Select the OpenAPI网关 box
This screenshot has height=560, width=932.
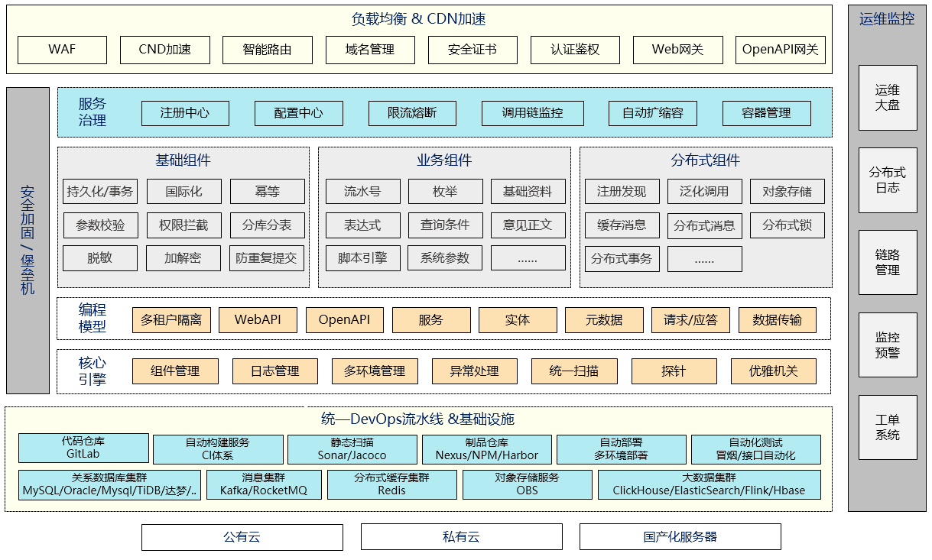coord(780,50)
